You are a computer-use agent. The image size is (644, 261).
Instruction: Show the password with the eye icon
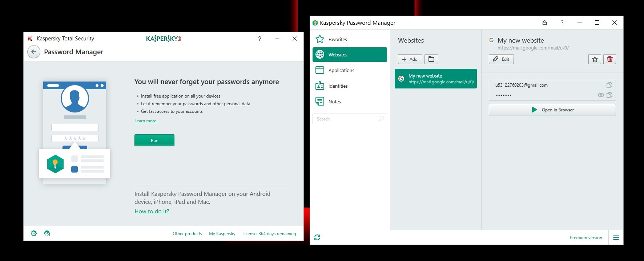(601, 95)
